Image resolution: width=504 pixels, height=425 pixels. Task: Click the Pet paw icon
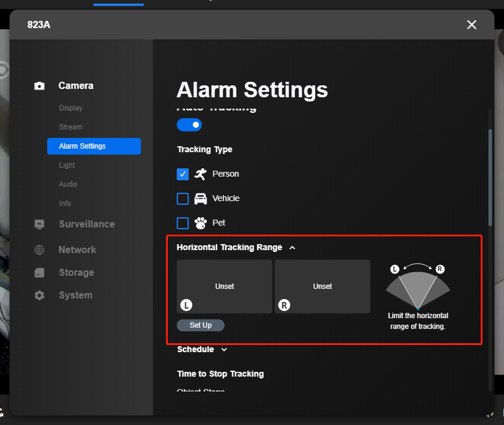[x=201, y=223]
